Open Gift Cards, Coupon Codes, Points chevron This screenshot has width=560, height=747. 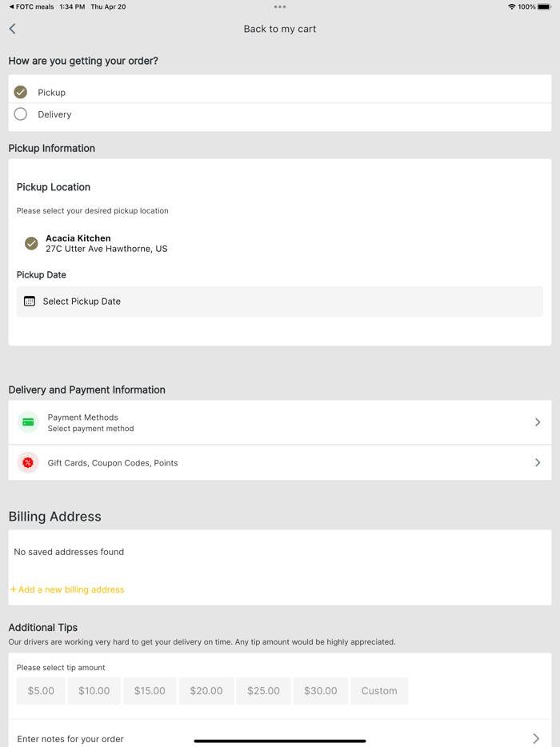(538, 463)
